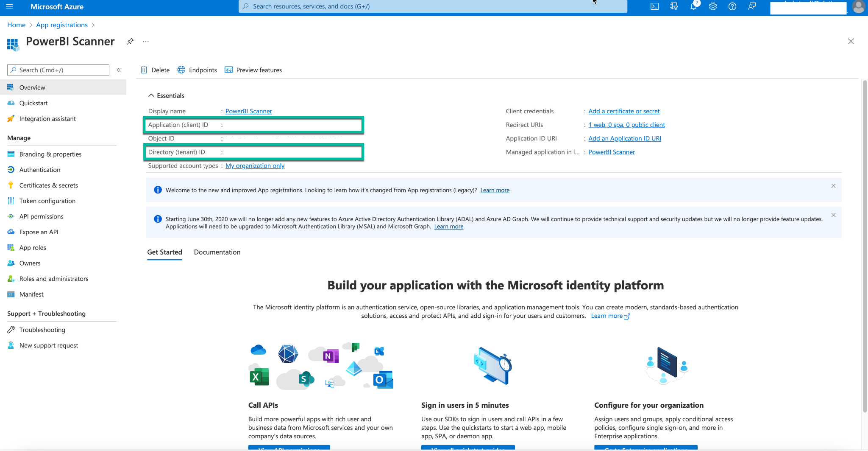This screenshot has height=451, width=868.
Task: Focus the global search resources box
Action: [433, 6]
